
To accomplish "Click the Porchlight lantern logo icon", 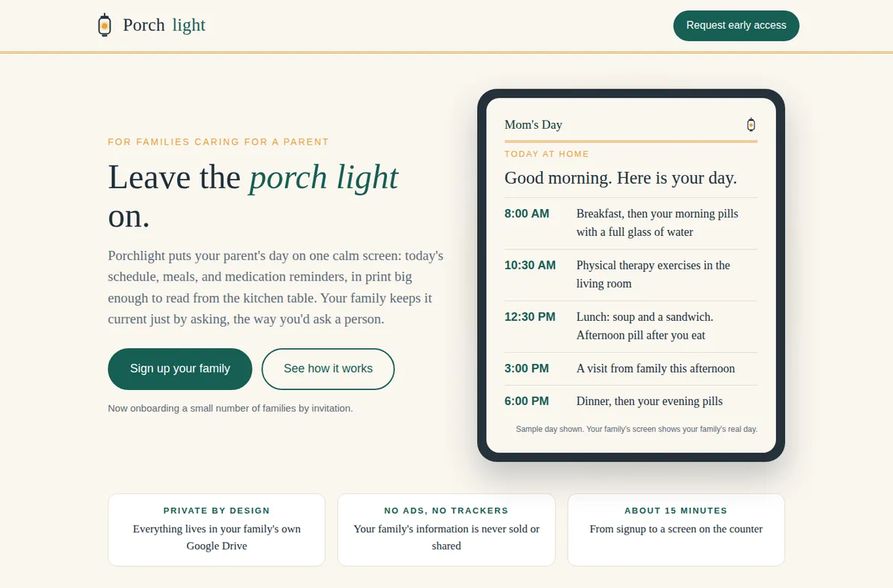I will 104,25.
